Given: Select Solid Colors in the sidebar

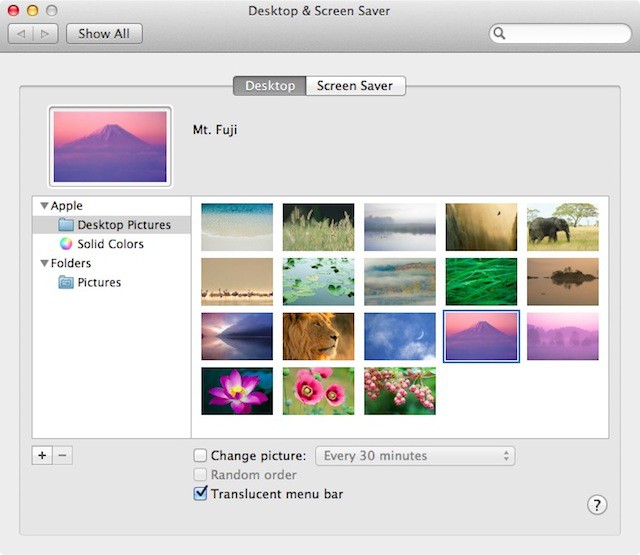Looking at the screenshot, I should point(110,244).
